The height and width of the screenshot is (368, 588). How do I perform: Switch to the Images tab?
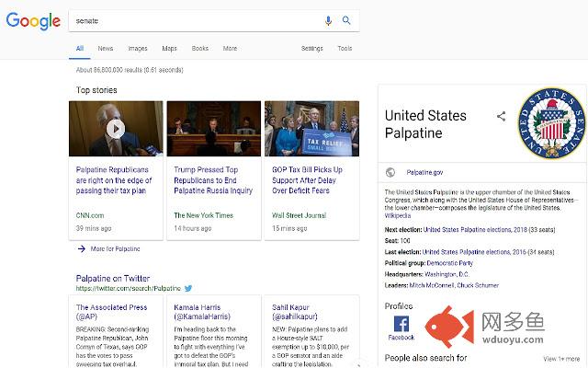[x=138, y=49]
